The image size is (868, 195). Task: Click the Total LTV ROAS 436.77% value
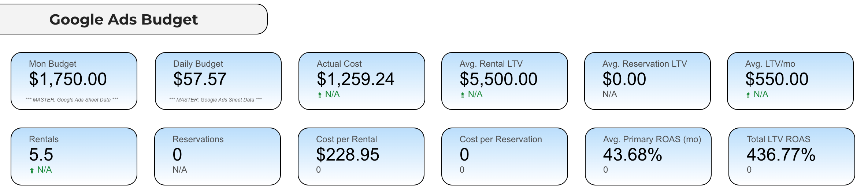781,155
